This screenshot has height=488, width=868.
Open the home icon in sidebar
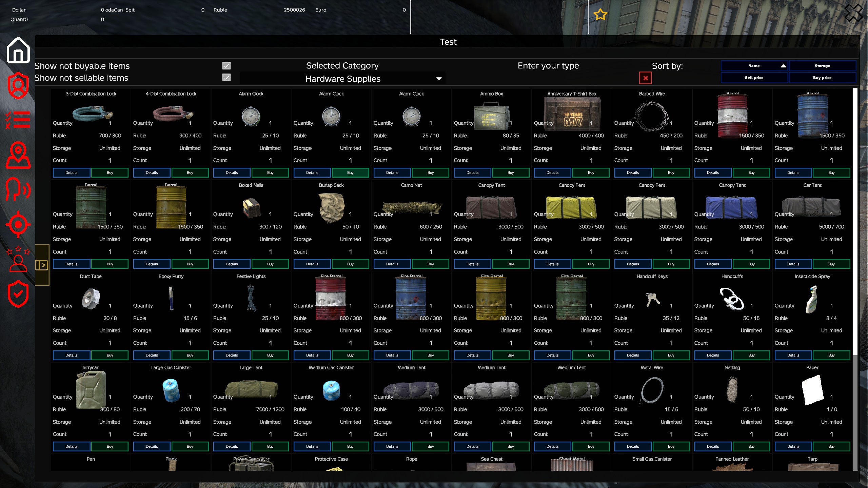(x=18, y=50)
